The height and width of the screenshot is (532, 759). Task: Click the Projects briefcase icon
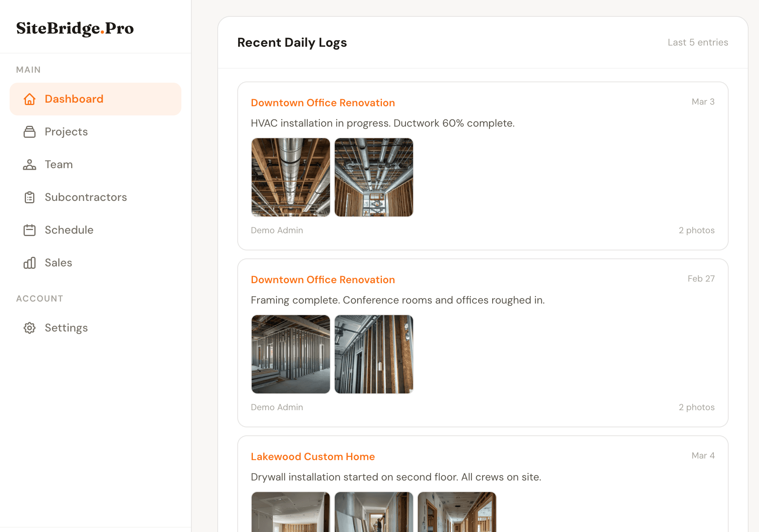pyautogui.click(x=30, y=132)
